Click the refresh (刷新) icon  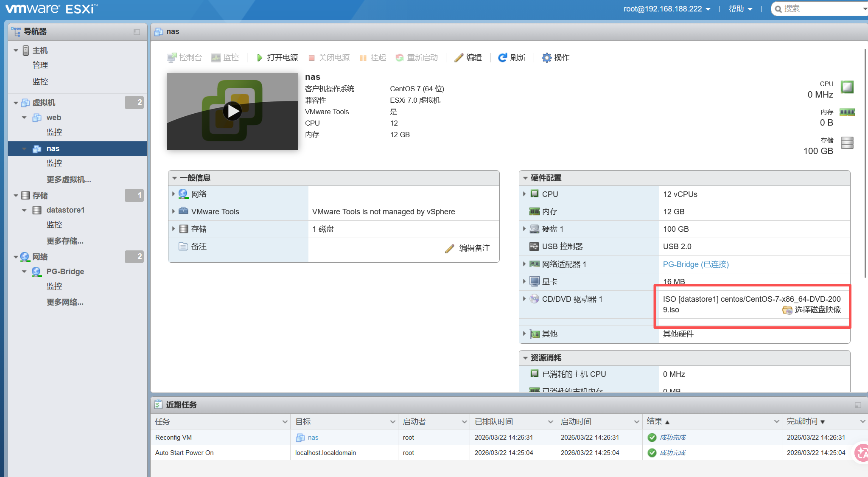pos(502,58)
